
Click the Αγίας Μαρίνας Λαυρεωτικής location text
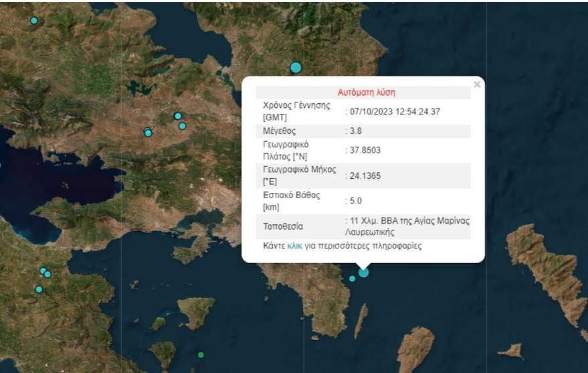coord(408,226)
